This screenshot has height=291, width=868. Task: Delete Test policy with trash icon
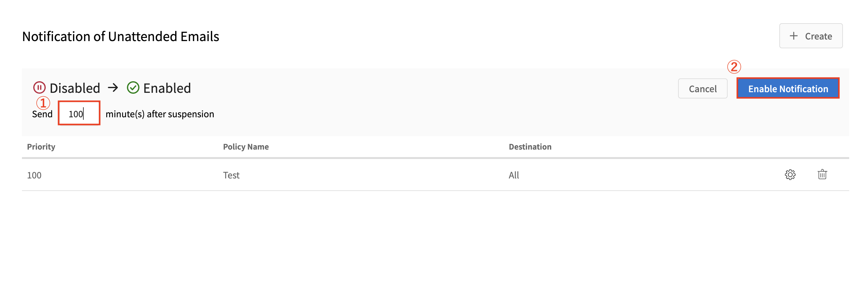(822, 174)
